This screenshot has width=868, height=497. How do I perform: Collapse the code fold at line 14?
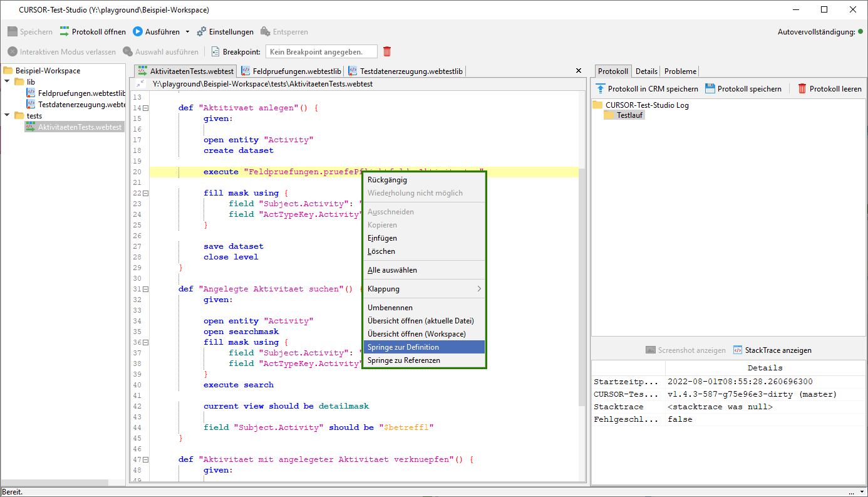pyautogui.click(x=145, y=108)
